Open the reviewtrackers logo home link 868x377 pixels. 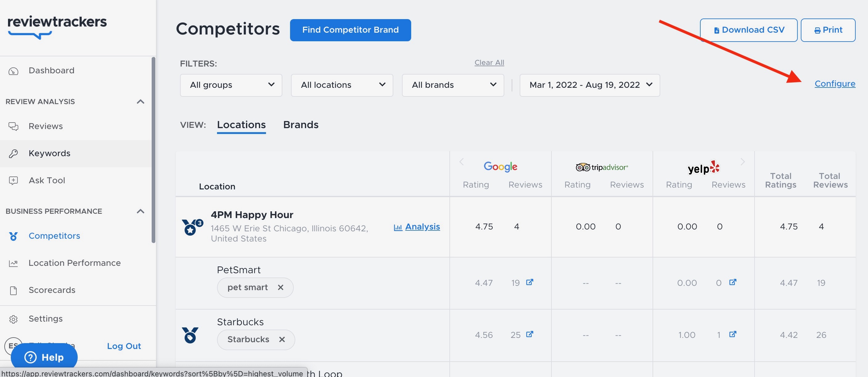[57, 27]
